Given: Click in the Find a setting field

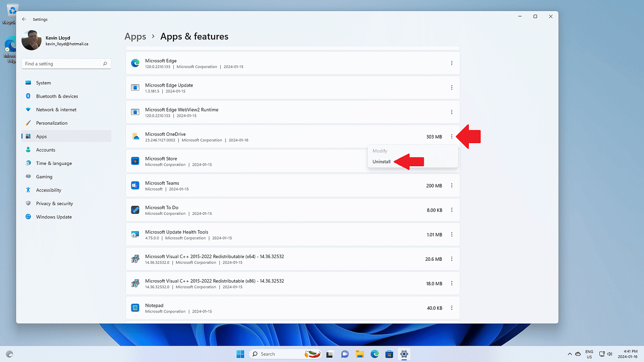Looking at the screenshot, I should coord(66,64).
